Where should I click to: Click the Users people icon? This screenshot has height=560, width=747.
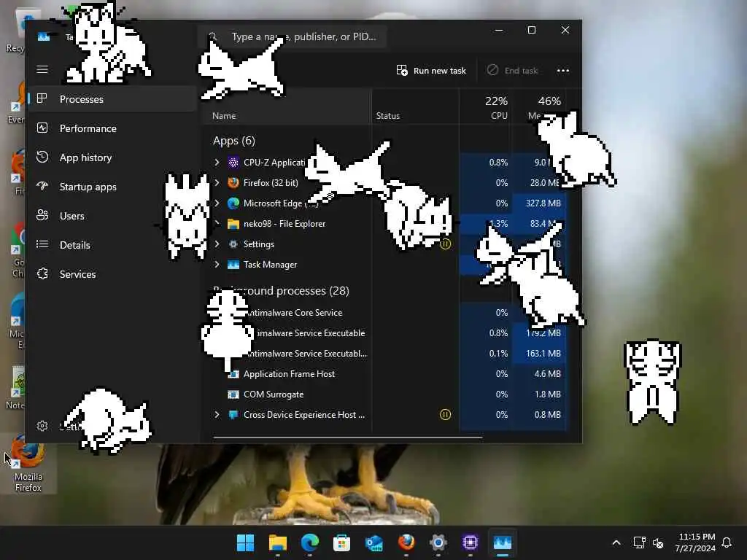(42, 215)
